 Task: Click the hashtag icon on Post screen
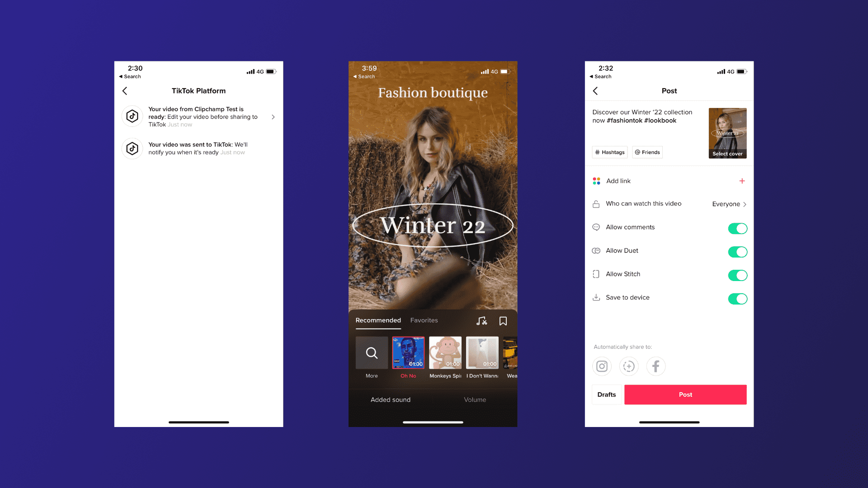point(598,152)
